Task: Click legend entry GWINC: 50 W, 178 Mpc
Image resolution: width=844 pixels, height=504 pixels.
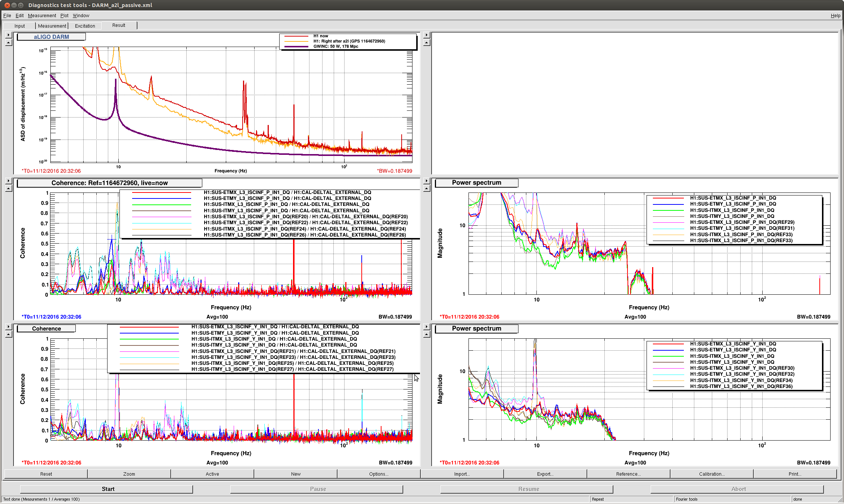Action: tap(336, 47)
